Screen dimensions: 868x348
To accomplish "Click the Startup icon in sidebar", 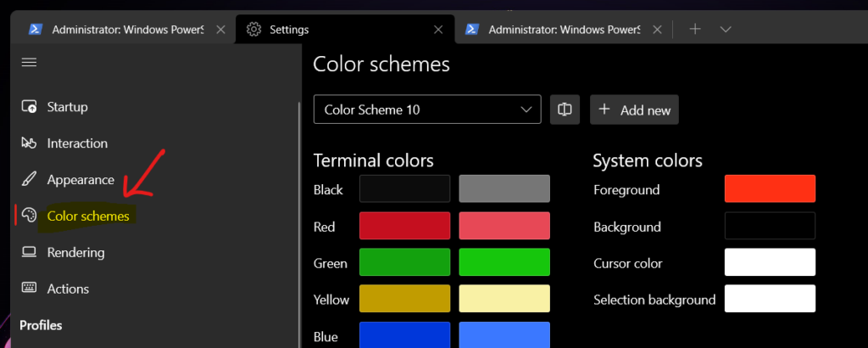I will point(30,107).
